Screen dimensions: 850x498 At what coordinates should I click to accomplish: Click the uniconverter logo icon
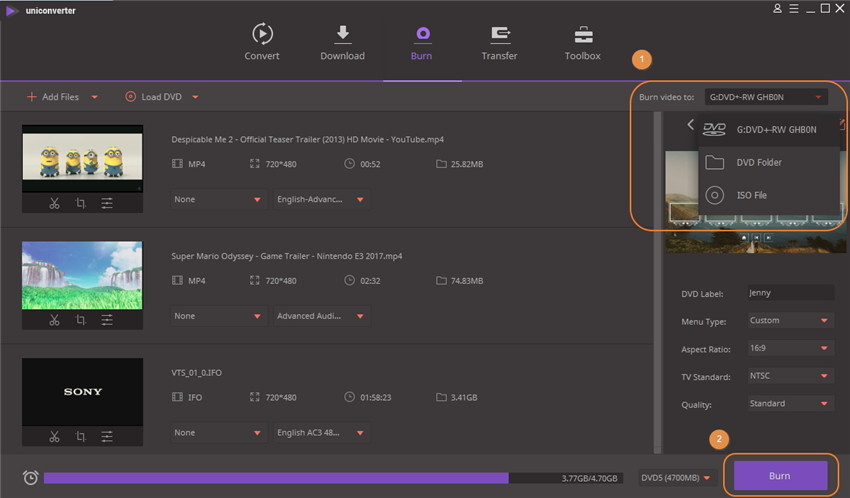point(10,11)
